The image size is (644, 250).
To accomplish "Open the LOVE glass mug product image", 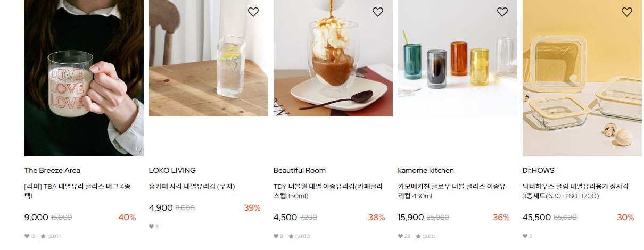I will point(84,78).
